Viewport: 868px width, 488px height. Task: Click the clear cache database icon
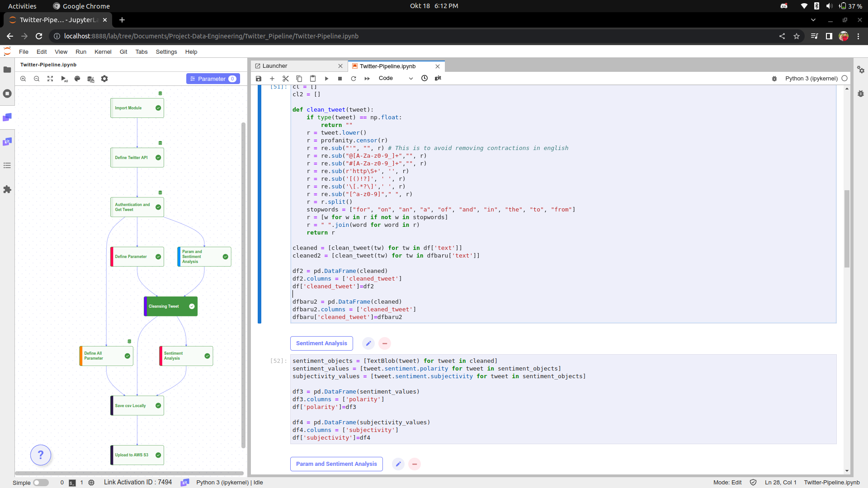pyautogui.click(x=90, y=79)
